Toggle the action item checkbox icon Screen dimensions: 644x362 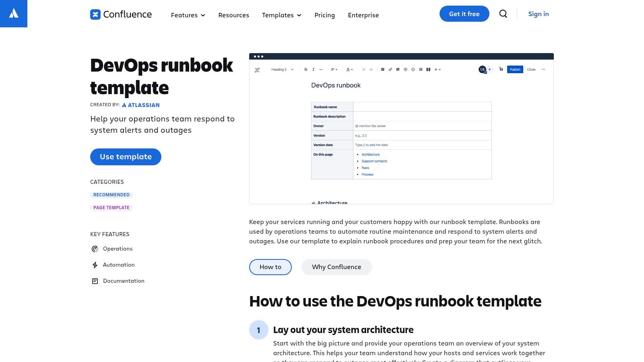(x=382, y=69)
